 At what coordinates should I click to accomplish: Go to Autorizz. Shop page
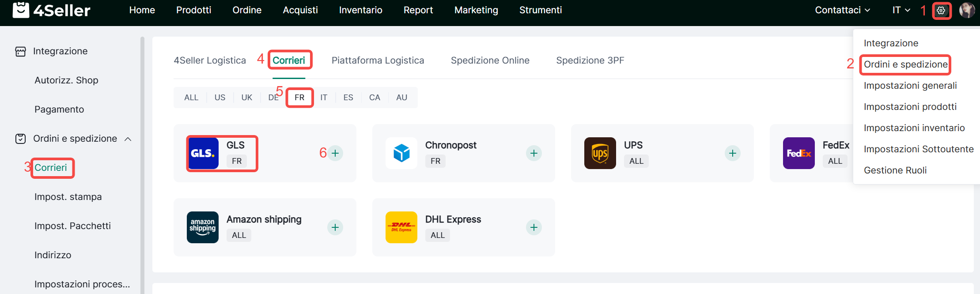(x=66, y=80)
